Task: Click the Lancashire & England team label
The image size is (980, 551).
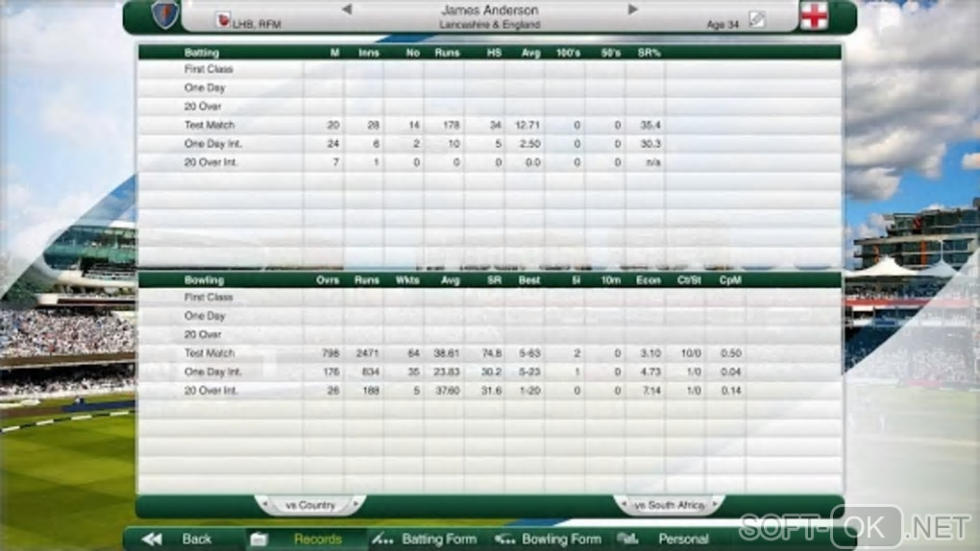Action: click(489, 24)
